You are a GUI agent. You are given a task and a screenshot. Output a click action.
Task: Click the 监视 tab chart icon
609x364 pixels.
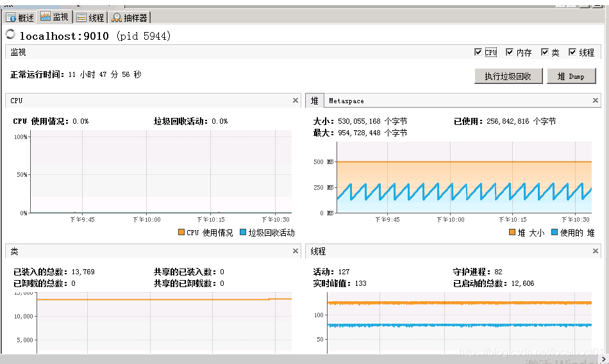tap(46, 16)
